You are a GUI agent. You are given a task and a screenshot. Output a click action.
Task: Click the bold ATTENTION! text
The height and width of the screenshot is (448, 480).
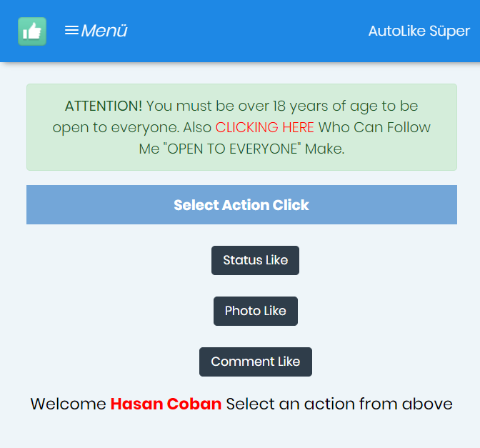point(103,106)
